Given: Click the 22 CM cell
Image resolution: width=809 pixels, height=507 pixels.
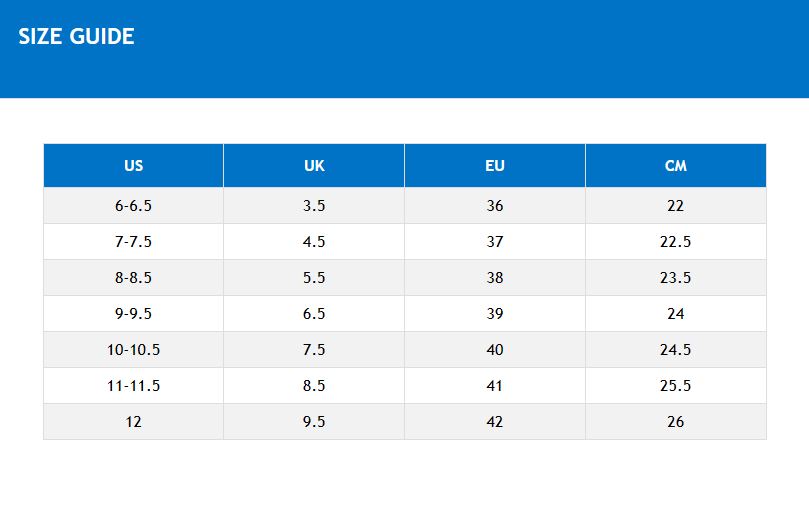Looking at the screenshot, I should [676, 206].
